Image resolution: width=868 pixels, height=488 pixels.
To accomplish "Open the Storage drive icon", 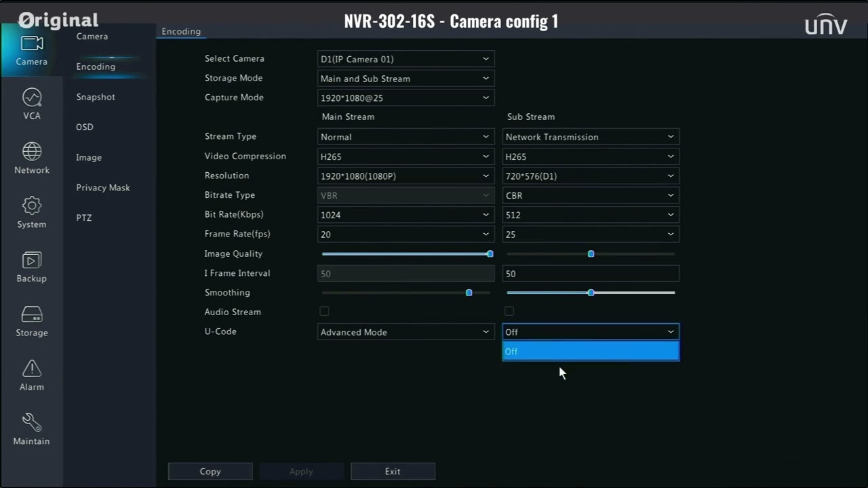I will [x=32, y=314].
